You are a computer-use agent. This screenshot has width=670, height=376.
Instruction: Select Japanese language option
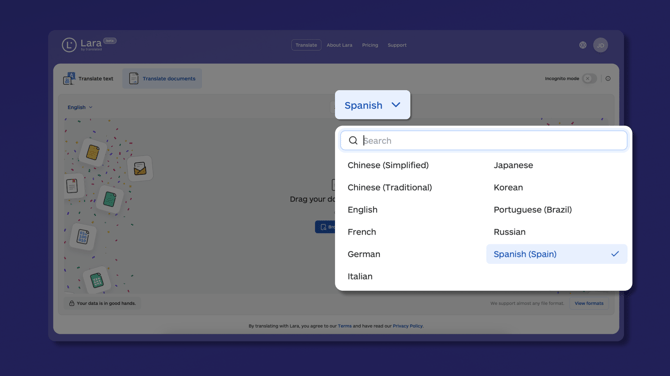[x=513, y=165]
